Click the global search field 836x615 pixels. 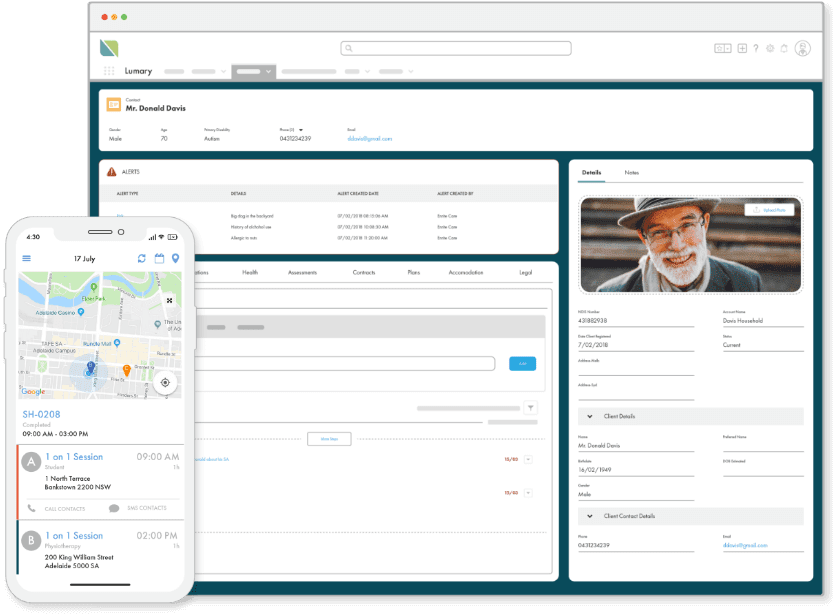click(455, 48)
